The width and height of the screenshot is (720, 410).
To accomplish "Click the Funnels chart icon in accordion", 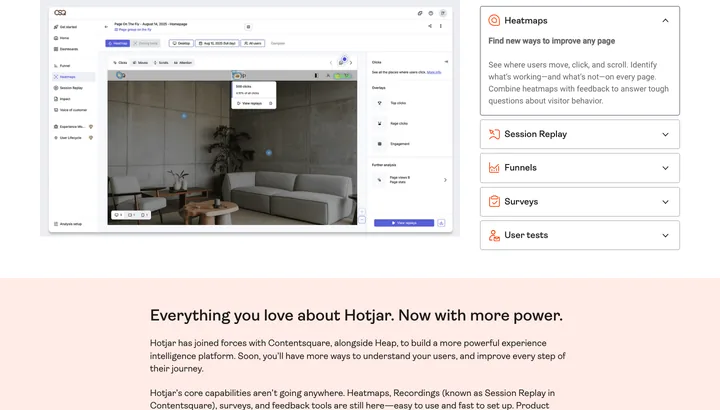I will pos(494,168).
